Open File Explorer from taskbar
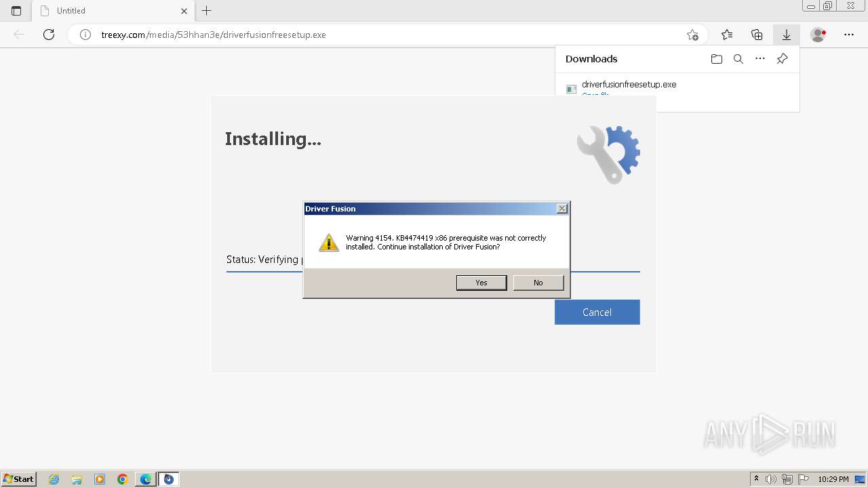The width and height of the screenshot is (868, 488). pyautogui.click(x=77, y=479)
